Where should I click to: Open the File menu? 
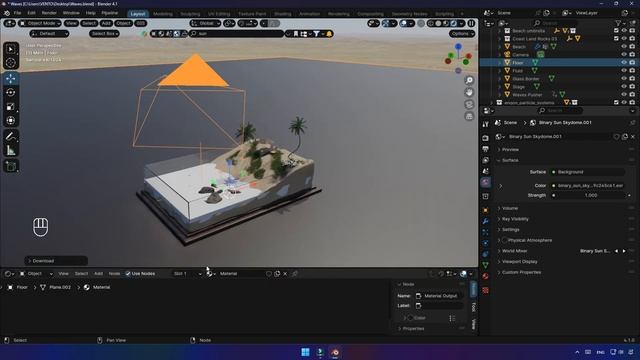pos(17,13)
